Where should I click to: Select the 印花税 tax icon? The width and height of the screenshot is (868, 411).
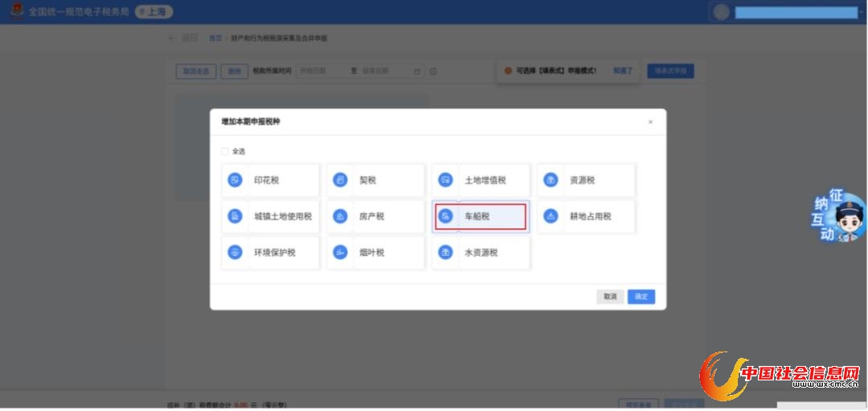click(235, 180)
